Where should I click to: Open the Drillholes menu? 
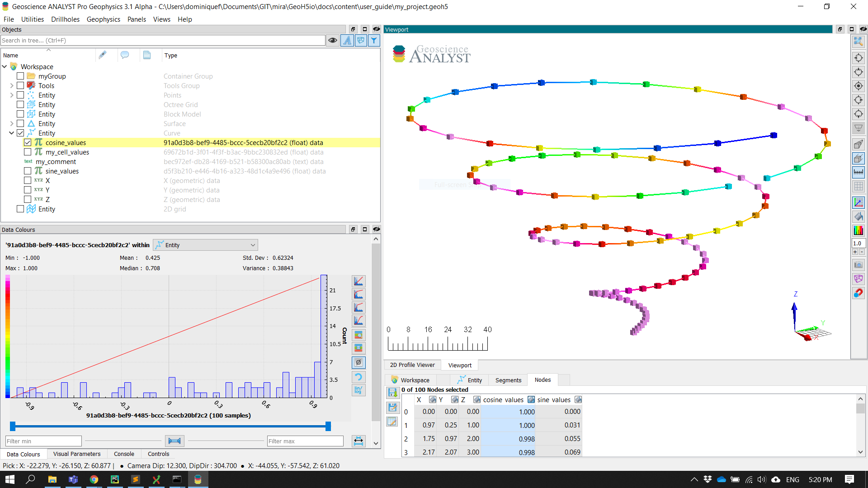[x=65, y=19]
